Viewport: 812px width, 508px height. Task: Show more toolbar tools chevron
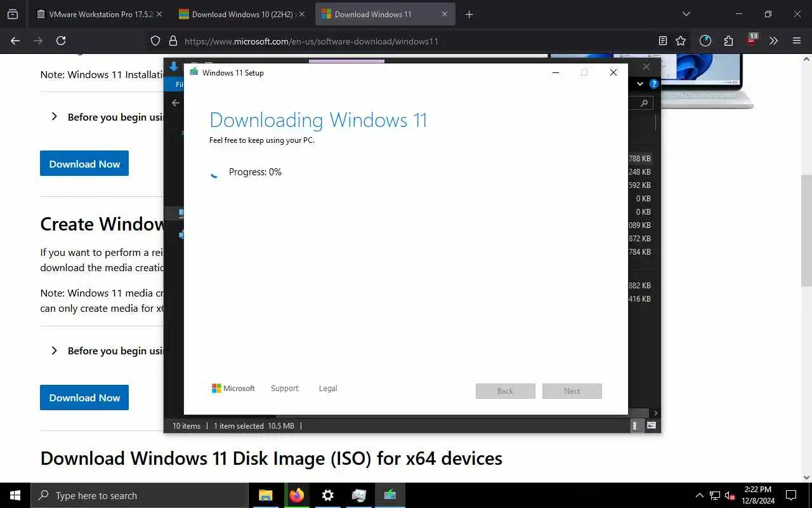coord(773,41)
